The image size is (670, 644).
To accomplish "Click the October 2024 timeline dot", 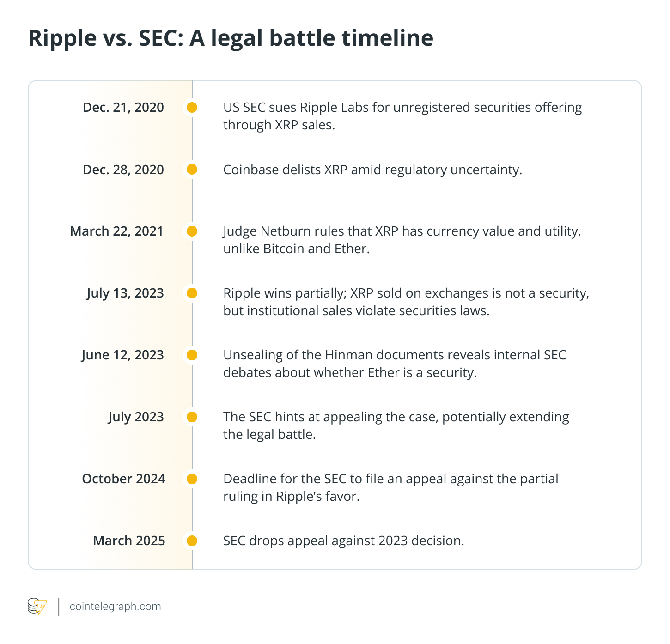I will (192, 479).
